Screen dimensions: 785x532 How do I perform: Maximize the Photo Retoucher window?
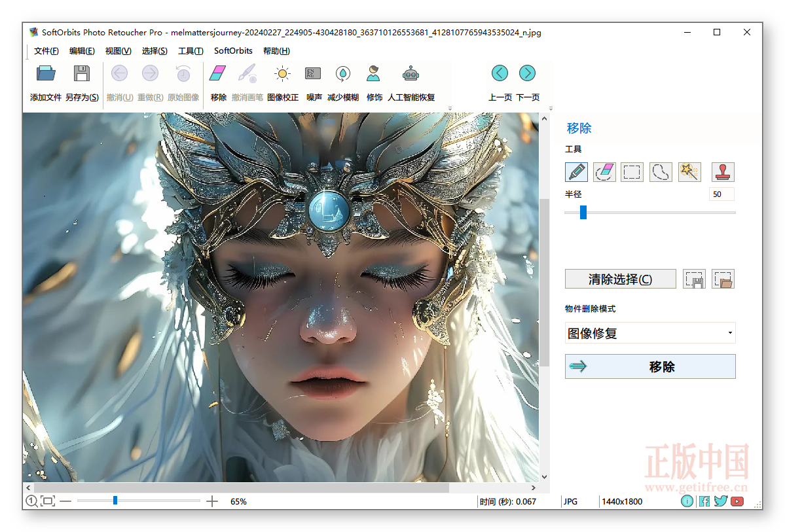click(x=717, y=32)
